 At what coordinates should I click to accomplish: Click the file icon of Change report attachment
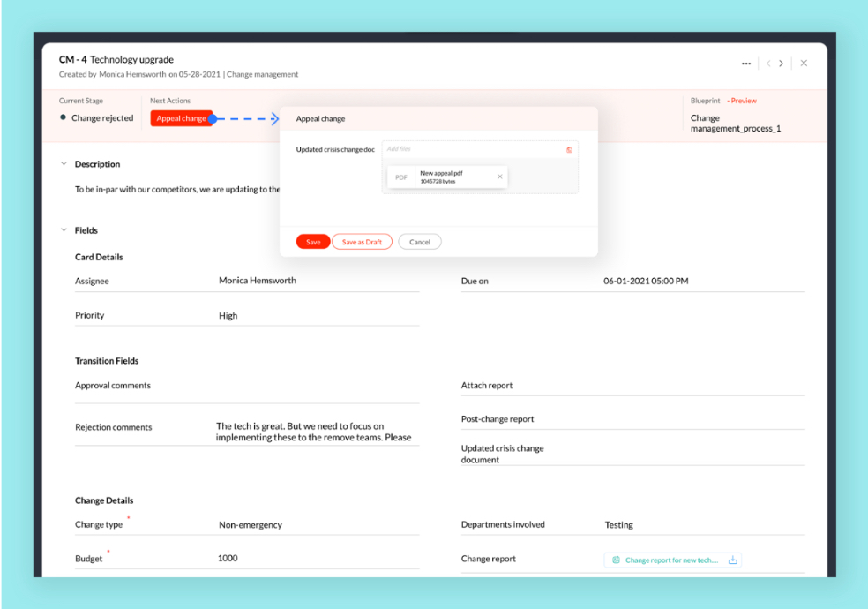point(617,560)
